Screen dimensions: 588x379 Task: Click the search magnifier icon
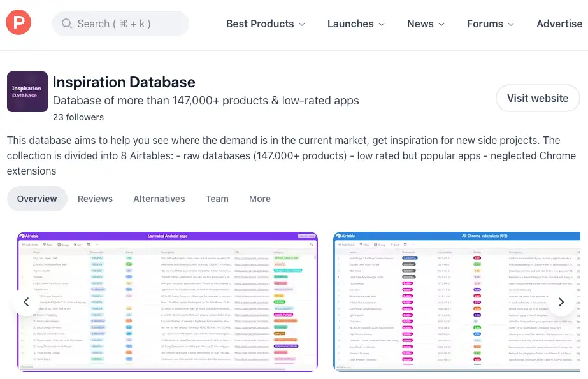coord(67,24)
